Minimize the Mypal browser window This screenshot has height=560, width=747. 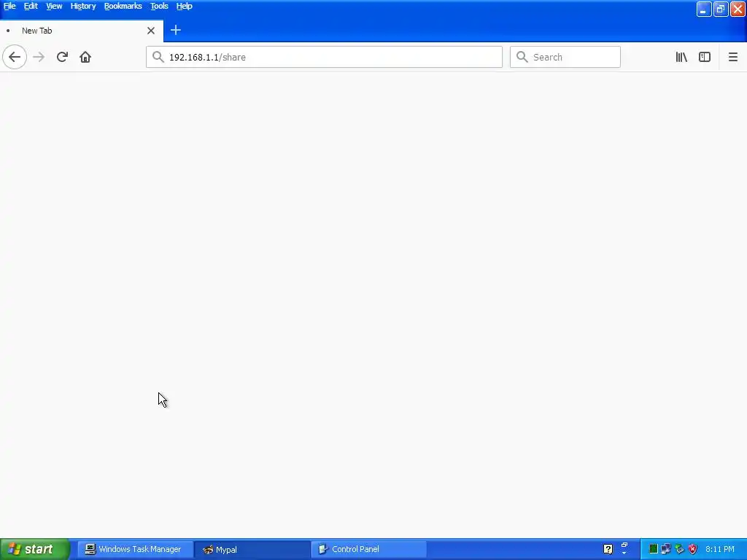point(704,9)
